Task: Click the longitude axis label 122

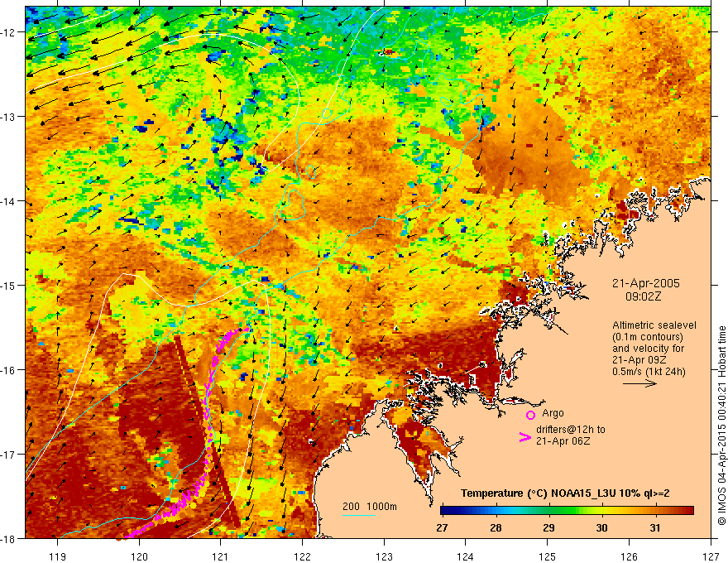Action: [x=302, y=557]
